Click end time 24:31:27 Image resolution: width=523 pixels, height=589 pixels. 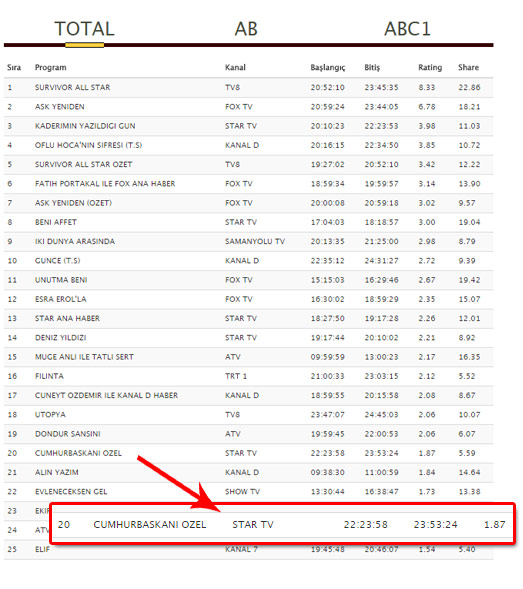pyautogui.click(x=381, y=261)
